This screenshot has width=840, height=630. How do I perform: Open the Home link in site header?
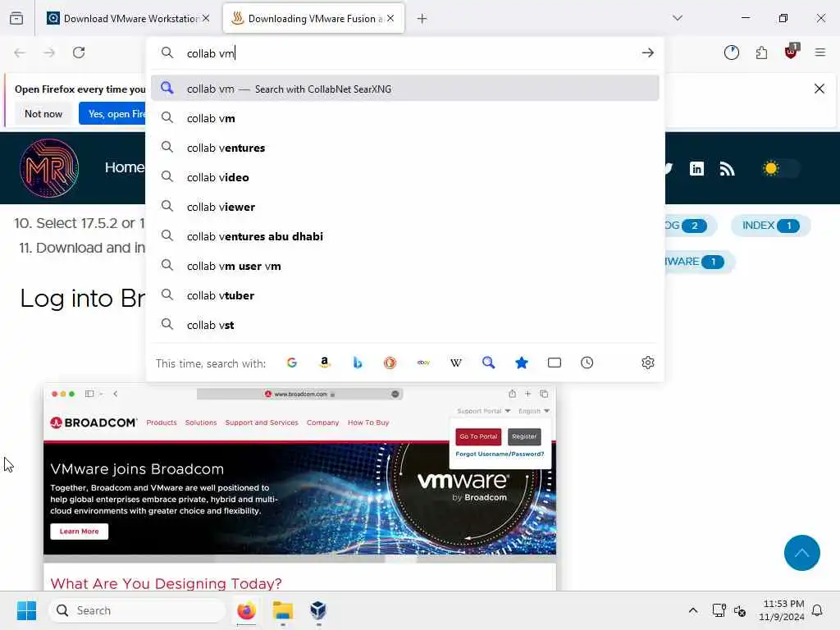(125, 167)
